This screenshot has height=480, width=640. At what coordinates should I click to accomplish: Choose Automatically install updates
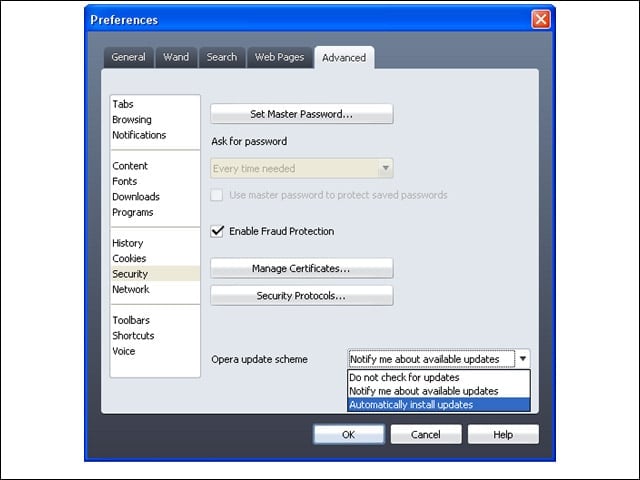[x=439, y=404]
